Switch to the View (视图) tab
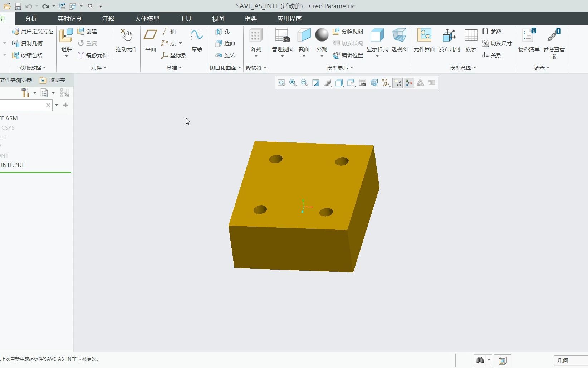588x368 pixels. click(218, 19)
